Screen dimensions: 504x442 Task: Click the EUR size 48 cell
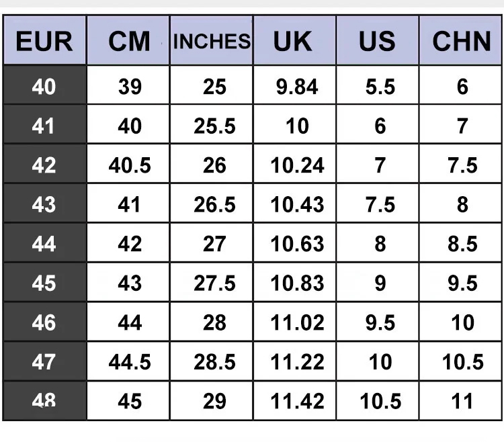[44, 401]
